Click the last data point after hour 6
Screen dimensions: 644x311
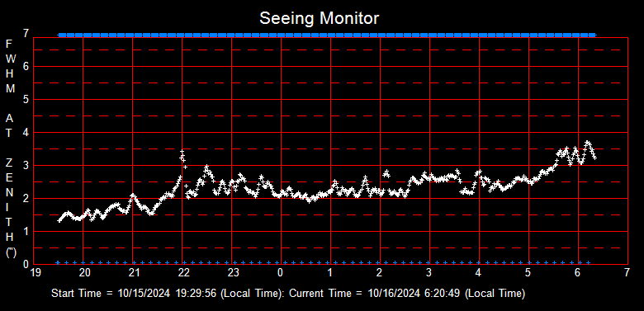pos(594,158)
